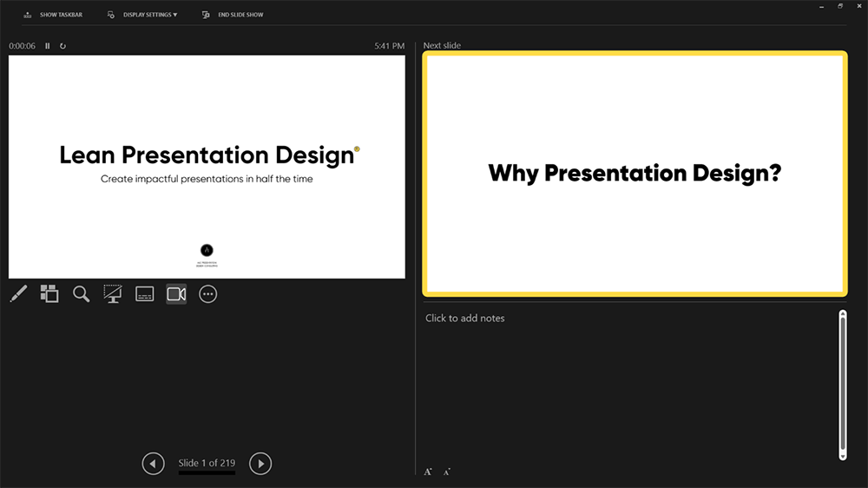The width and height of the screenshot is (868, 488).
Task: Increase the notes text size
Action: [428, 472]
